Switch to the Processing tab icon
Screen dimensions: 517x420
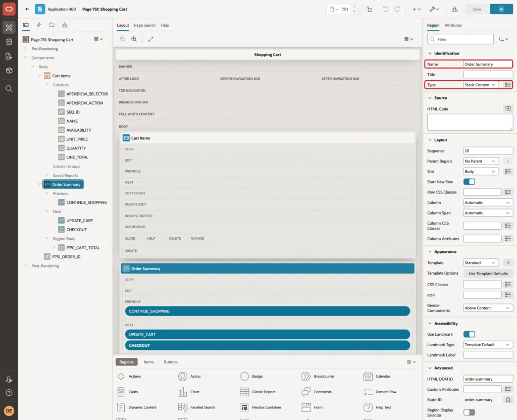[x=52, y=25]
